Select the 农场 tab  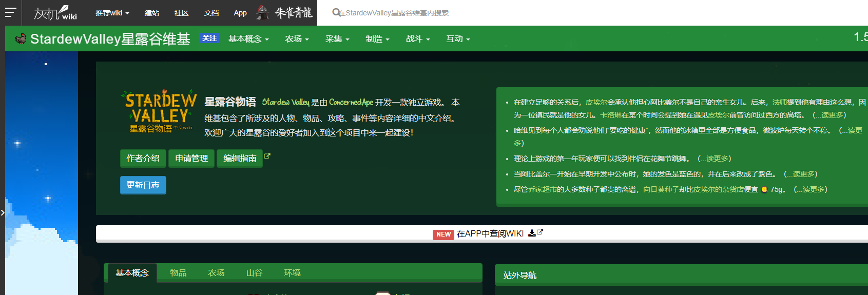[216, 273]
